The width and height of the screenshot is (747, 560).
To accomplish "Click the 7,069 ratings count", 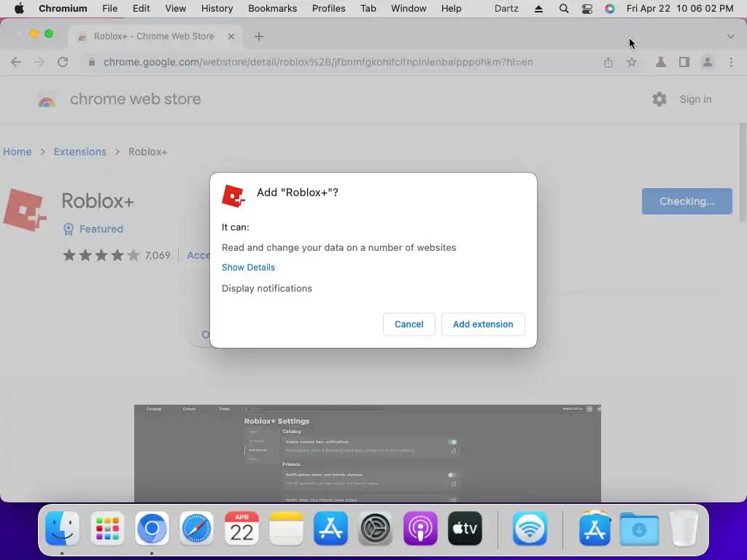I will point(158,255).
